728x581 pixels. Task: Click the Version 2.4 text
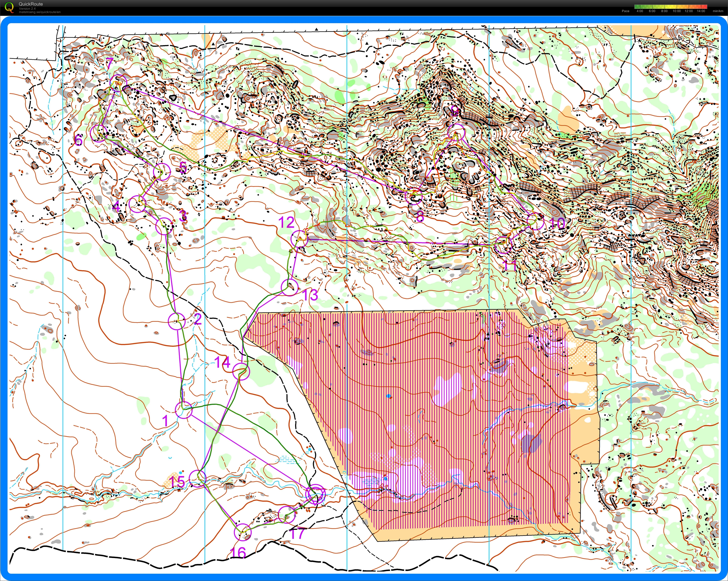tap(27, 8)
